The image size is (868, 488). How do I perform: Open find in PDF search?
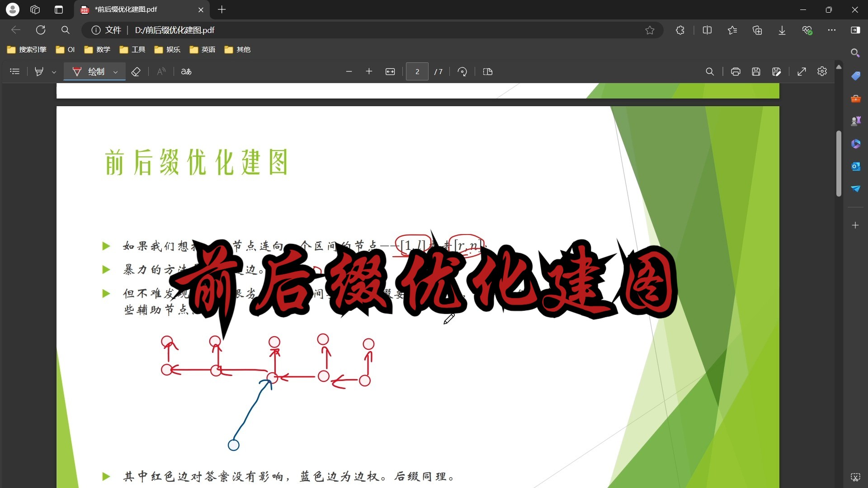710,71
